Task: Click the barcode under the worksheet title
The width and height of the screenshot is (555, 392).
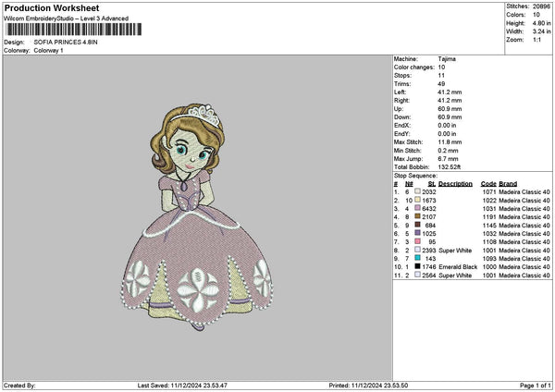Action: coord(72,30)
